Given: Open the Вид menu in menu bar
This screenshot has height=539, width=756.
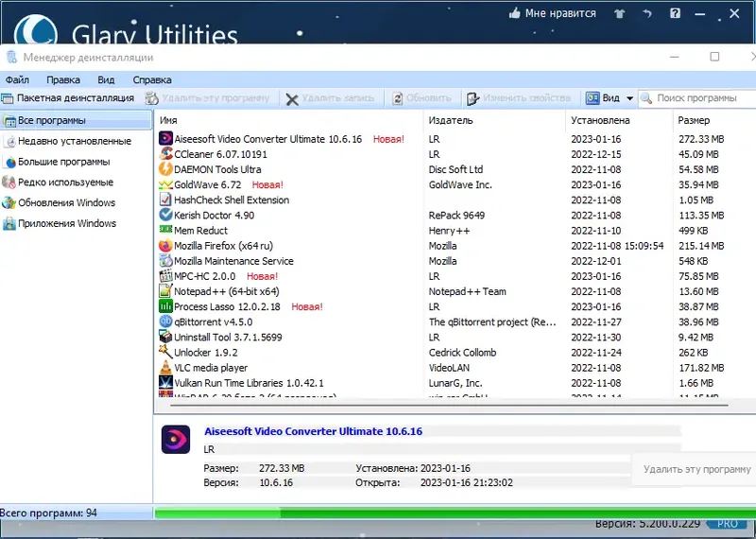Looking at the screenshot, I should tap(106, 79).
